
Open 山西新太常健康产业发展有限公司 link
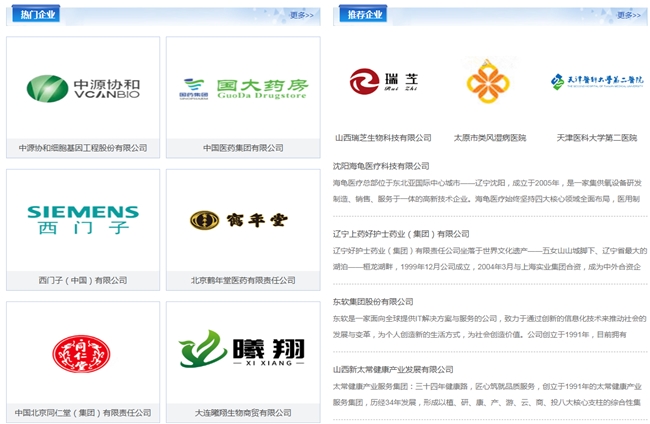393,369
